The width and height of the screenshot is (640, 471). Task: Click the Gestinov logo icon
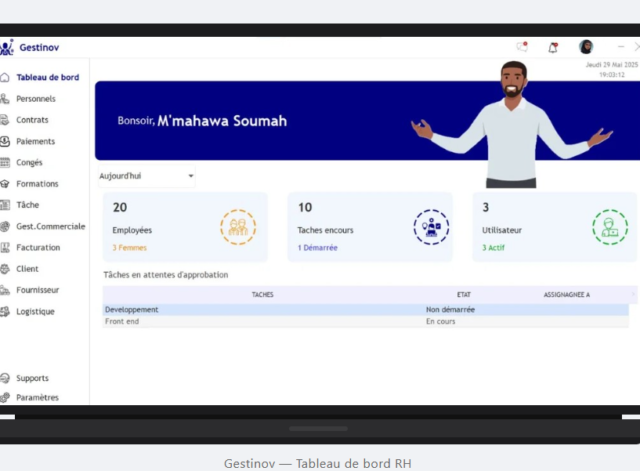pos(7,47)
